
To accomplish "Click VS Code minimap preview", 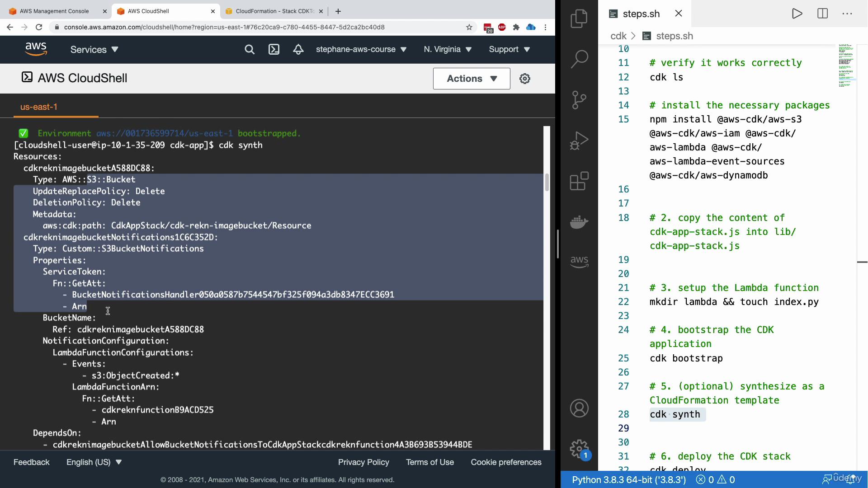I will 847,66.
